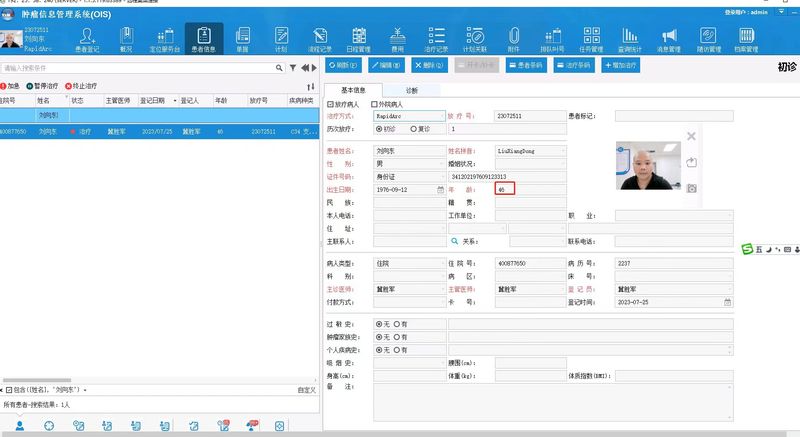
Task: Click the funnel filter icon
Action: point(293,68)
